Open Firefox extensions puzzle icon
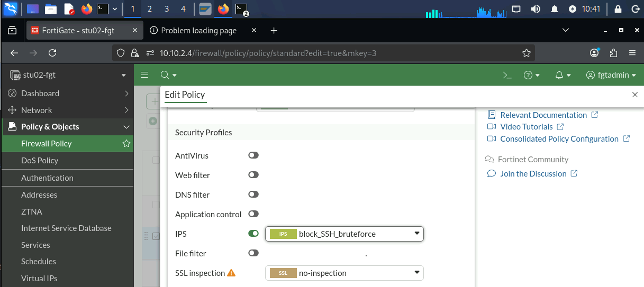The width and height of the screenshot is (644, 287). (614, 53)
